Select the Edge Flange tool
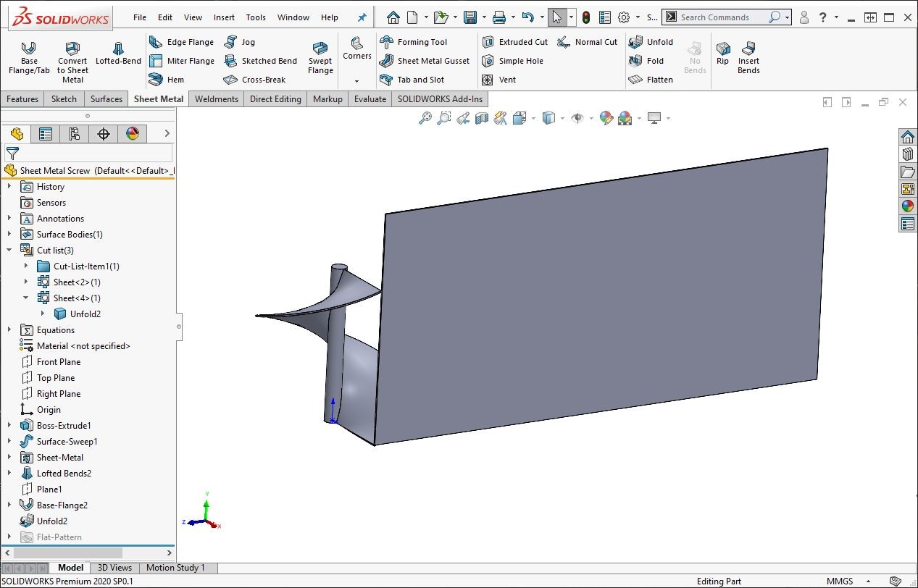This screenshot has width=918, height=588. pyautogui.click(x=182, y=42)
